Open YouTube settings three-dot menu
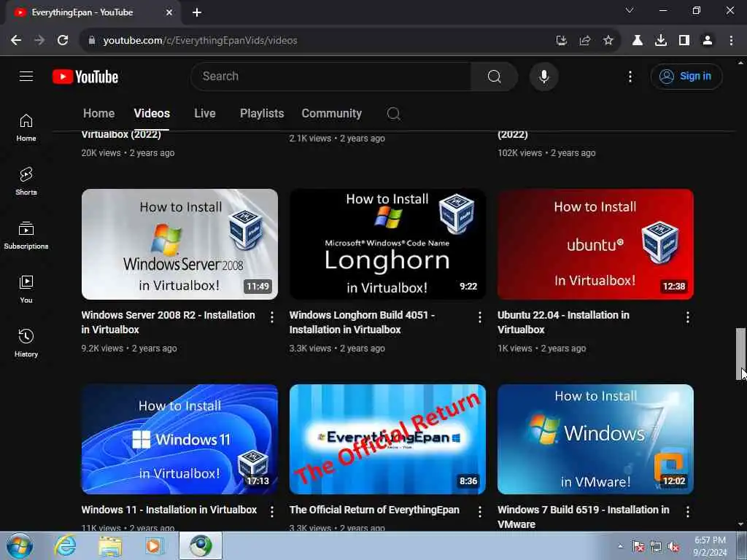The image size is (747, 560). click(630, 77)
